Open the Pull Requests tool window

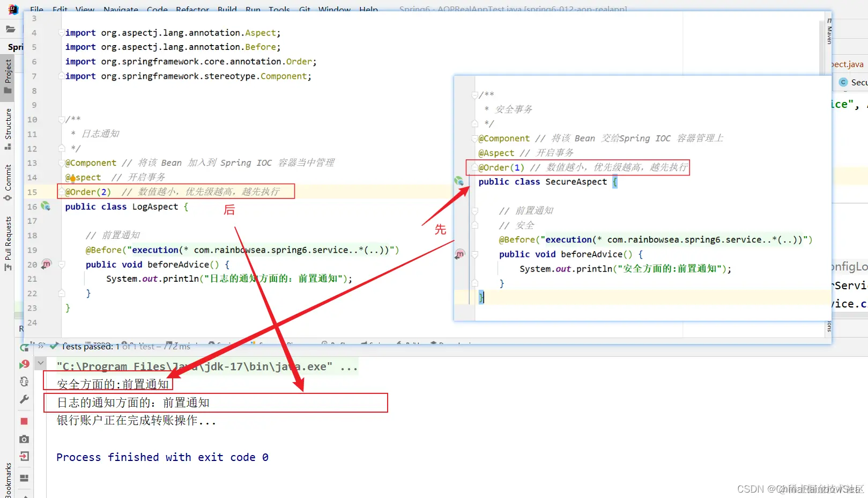click(8, 244)
